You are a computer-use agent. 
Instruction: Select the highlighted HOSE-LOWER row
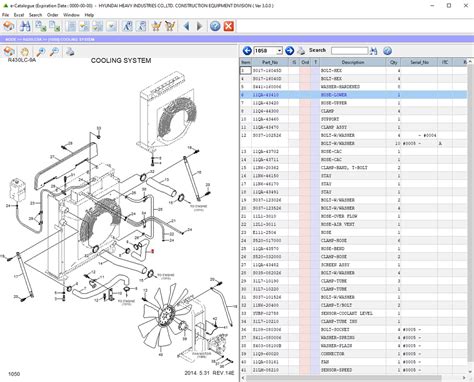(354, 95)
